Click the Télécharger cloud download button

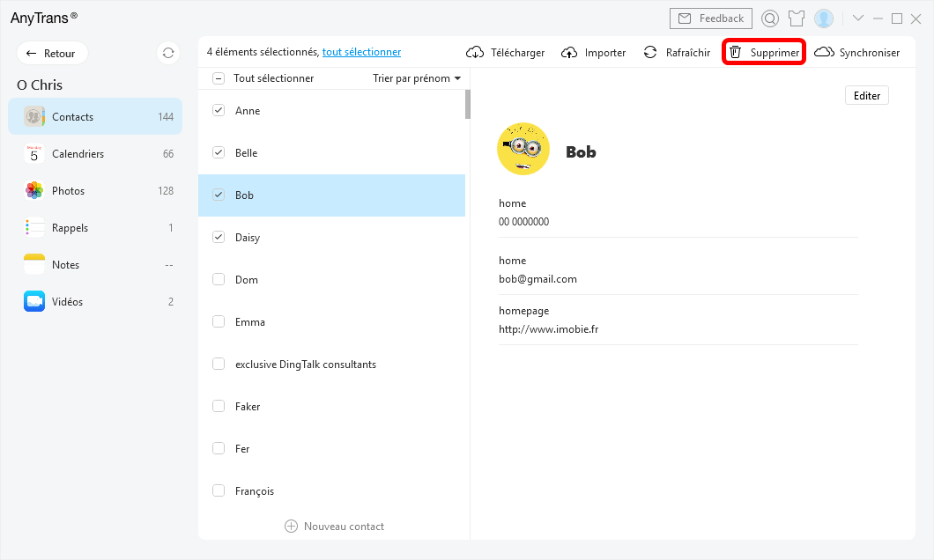pos(505,52)
